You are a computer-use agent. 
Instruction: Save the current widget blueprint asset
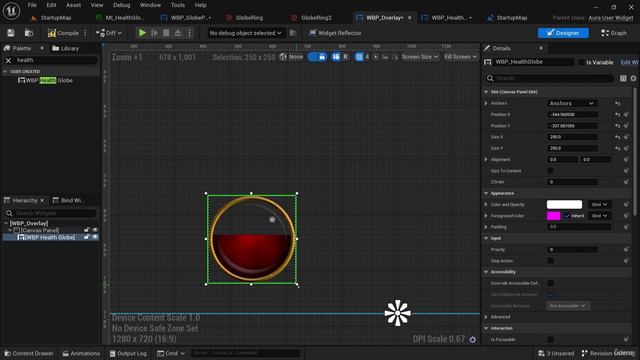[x=11, y=33]
